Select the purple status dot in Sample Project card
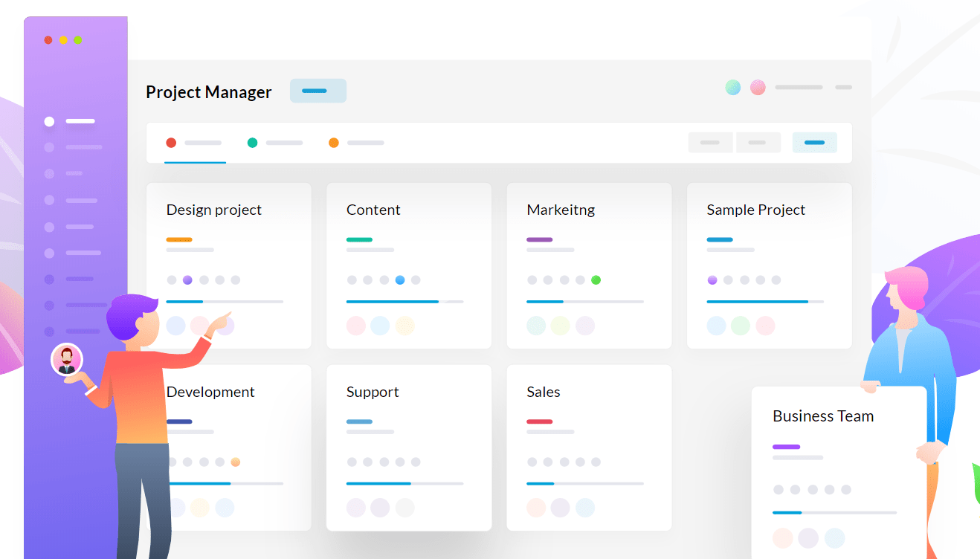This screenshot has width=980, height=559. pyautogui.click(x=712, y=280)
